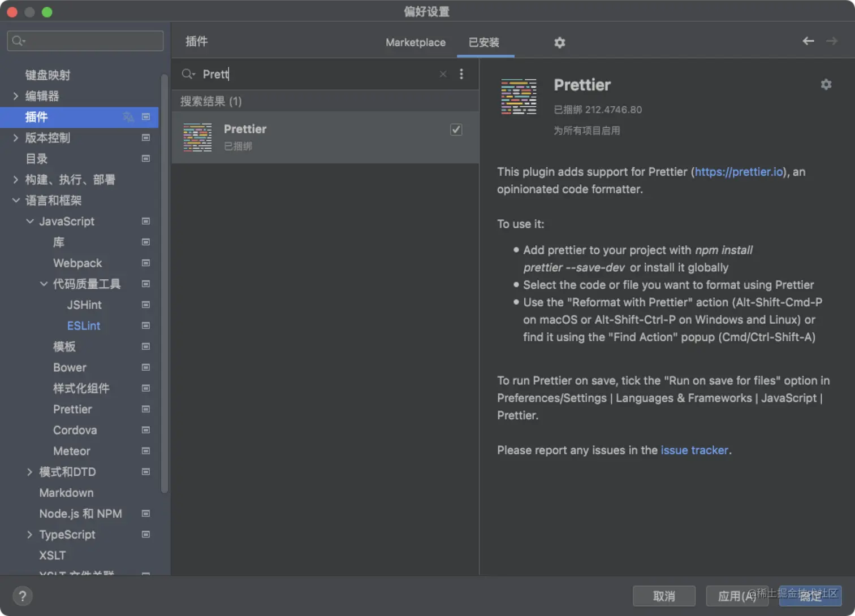Open the issue tracker link
The image size is (855, 616).
[694, 450]
